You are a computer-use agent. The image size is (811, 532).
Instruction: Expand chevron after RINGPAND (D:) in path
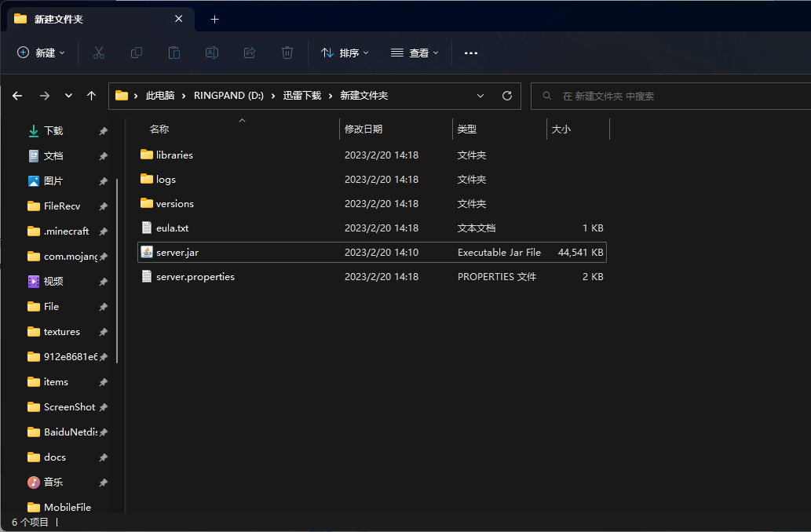coord(273,96)
